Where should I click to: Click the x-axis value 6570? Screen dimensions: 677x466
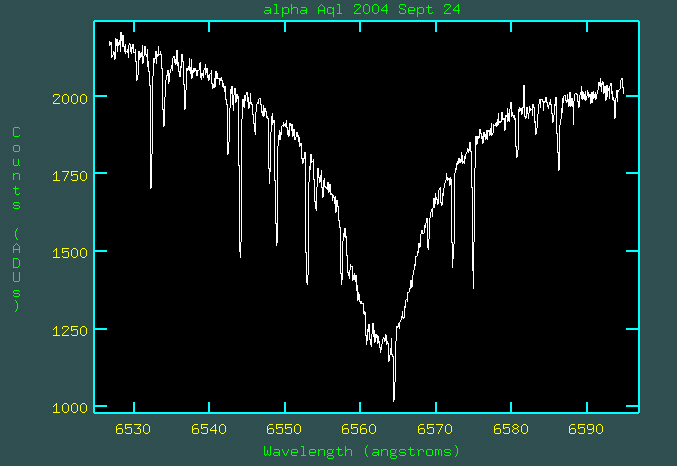click(435, 429)
